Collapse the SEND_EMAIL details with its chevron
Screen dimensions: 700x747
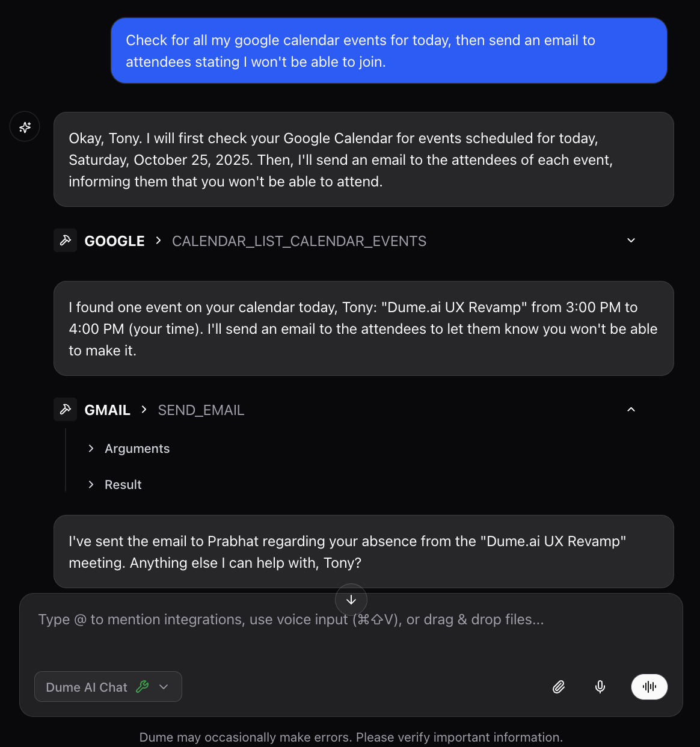(631, 409)
